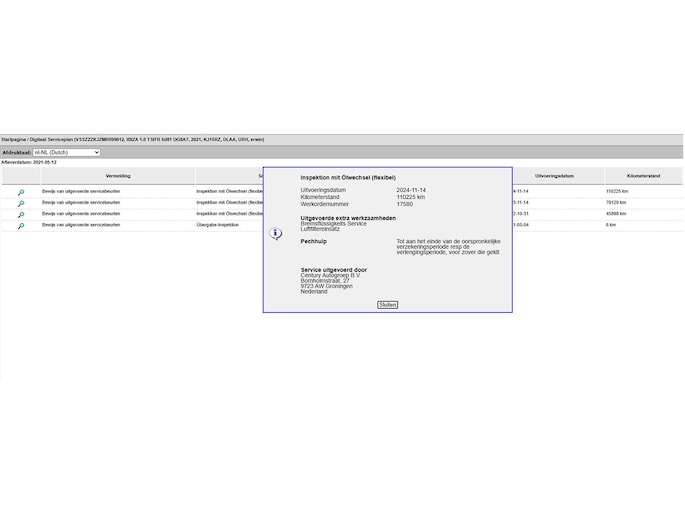Click Century Autogroep B.V. in the dialog

[331, 275]
